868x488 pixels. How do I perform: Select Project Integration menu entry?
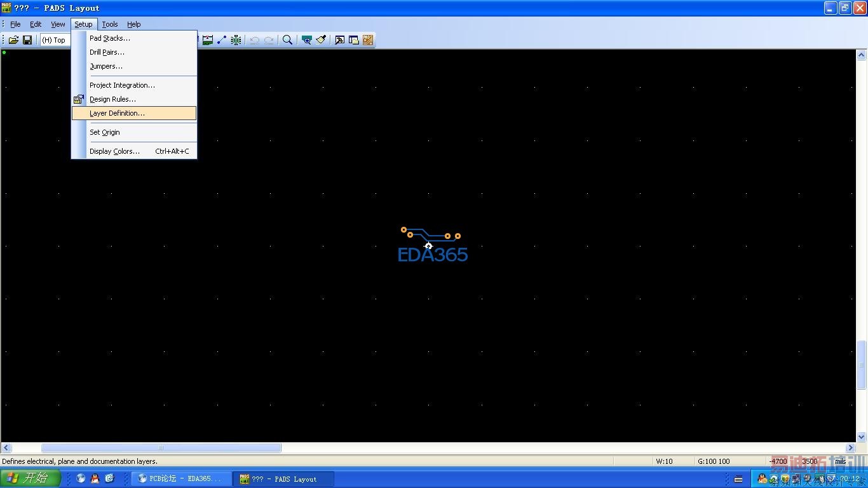click(x=134, y=85)
